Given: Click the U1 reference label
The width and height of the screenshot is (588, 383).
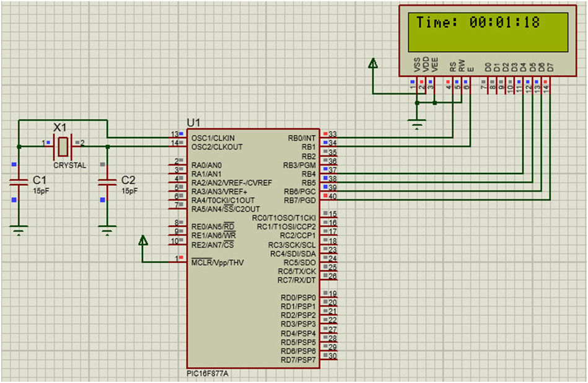Looking at the screenshot, I should tap(193, 122).
